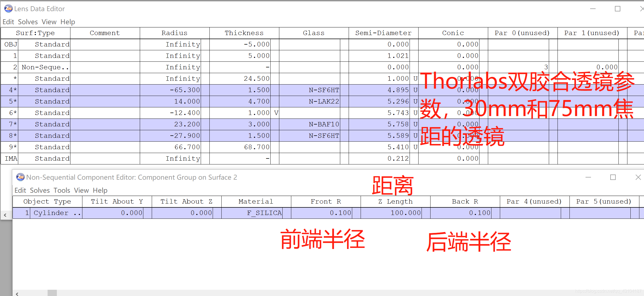Minimize the Non-Sequential Component Editor window

pyautogui.click(x=588, y=177)
